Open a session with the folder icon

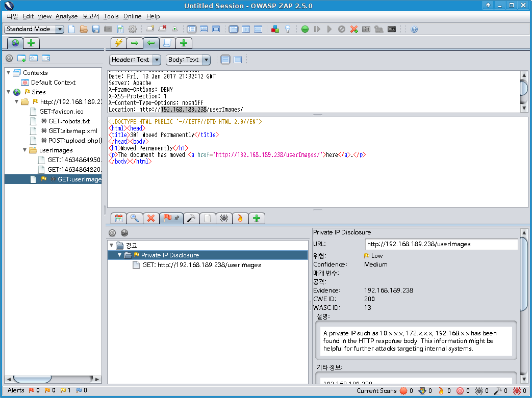pos(84,29)
